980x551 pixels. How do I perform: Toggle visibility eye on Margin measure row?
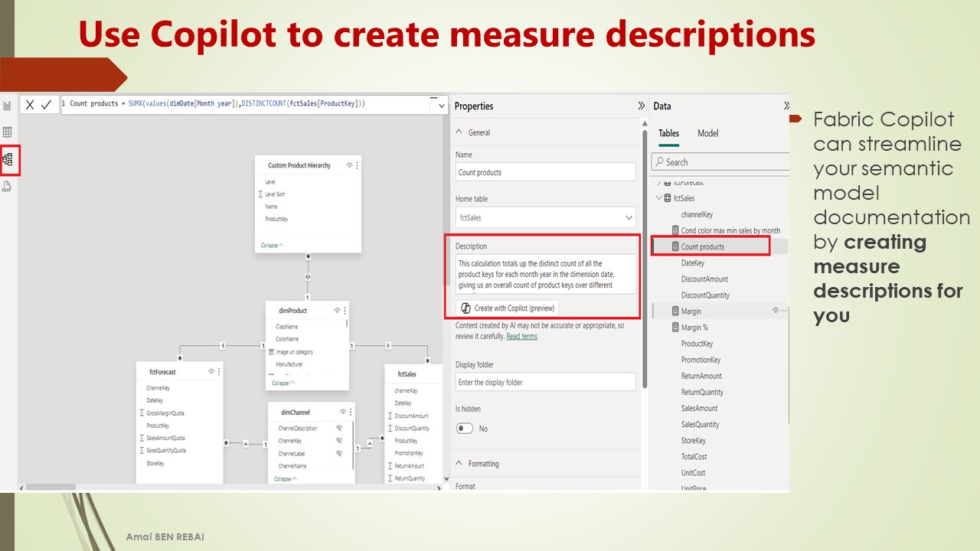pos(775,311)
